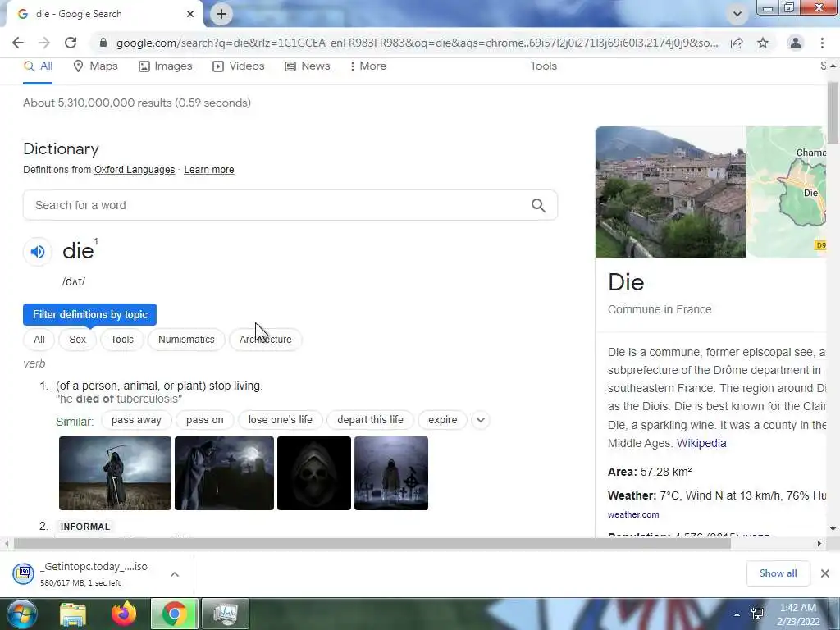Follow the 'Learn more' link
Viewport: 840px width, 630px height.
[209, 170]
